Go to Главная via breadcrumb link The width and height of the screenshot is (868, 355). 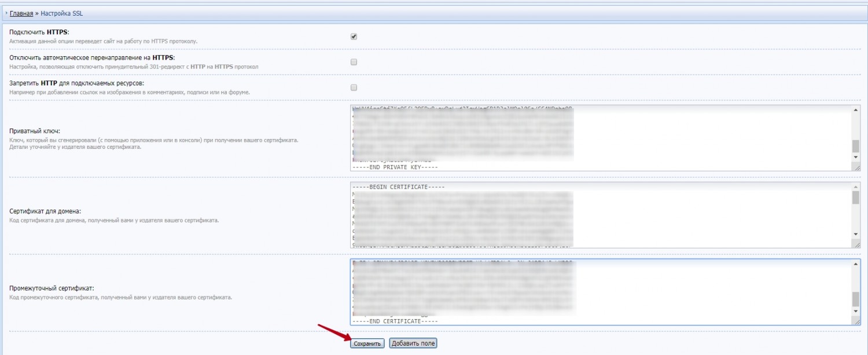pyautogui.click(x=21, y=13)
